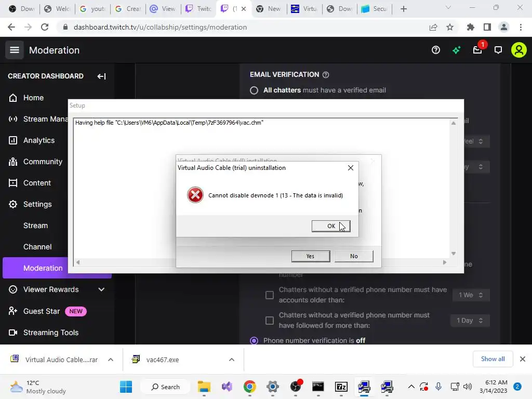Open the volume speaker tray icon
Screen dimensions: 532x399
(x=468, y=387)
